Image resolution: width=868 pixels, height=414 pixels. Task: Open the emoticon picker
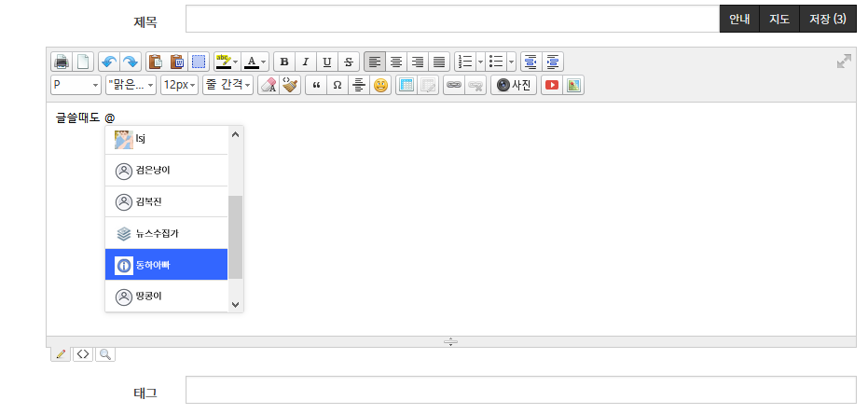pos(380,85)
